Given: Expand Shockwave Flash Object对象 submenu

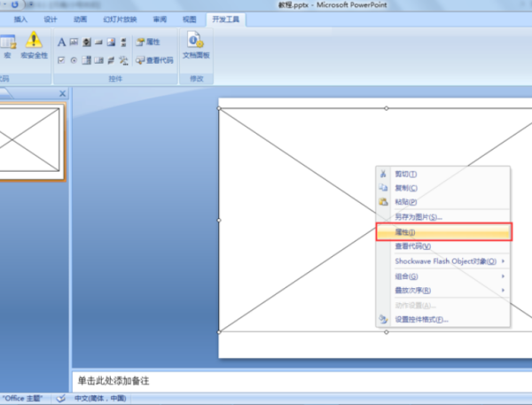Looking at the screenshot, I should pyautogui.click(x=450, y=261).
